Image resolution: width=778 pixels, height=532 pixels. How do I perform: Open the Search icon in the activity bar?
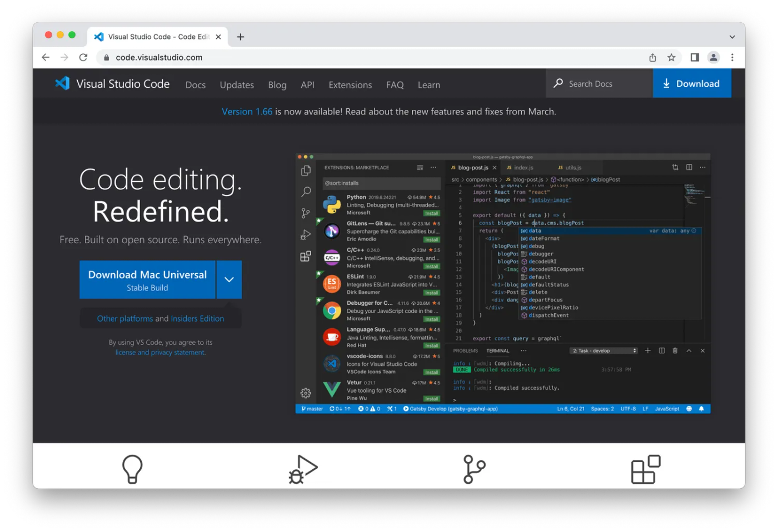306,192
